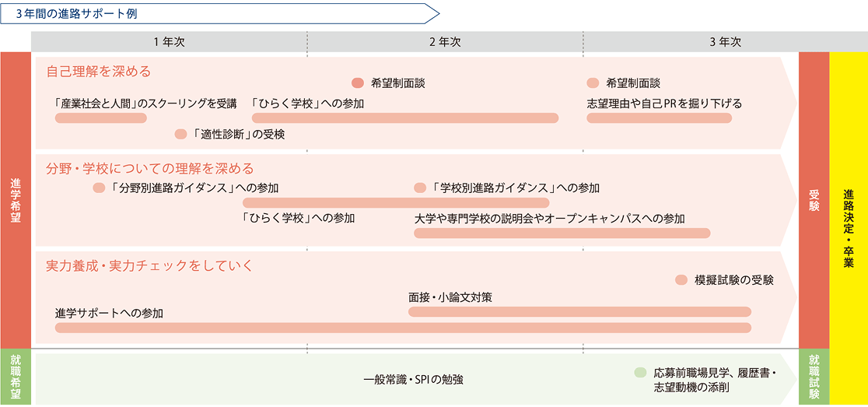Click the 「産業社会と人間」のスクーリングを受講 label
The image size is (868, 407).
tap(146, 104)
